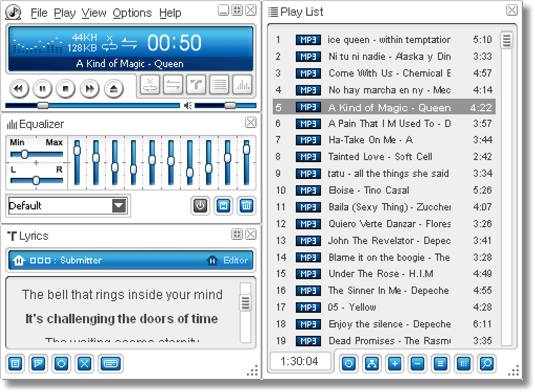Click the remove track minus button
Screen dimensions: 535x392
(x=418, y=364)
